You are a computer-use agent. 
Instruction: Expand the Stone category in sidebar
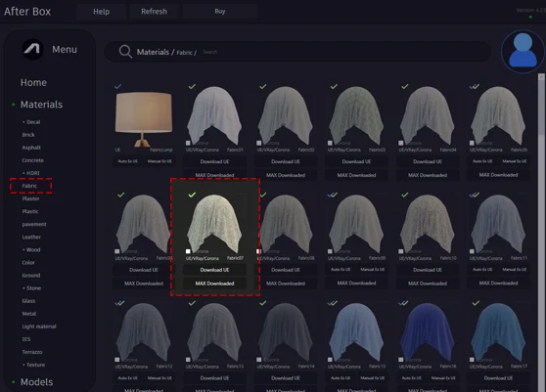click(31, 288)
